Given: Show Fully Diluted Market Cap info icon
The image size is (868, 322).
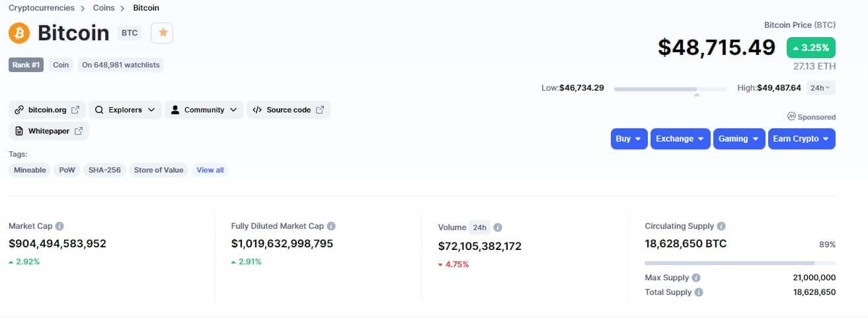Looking at the screenshot, I should tap(331, 226).
